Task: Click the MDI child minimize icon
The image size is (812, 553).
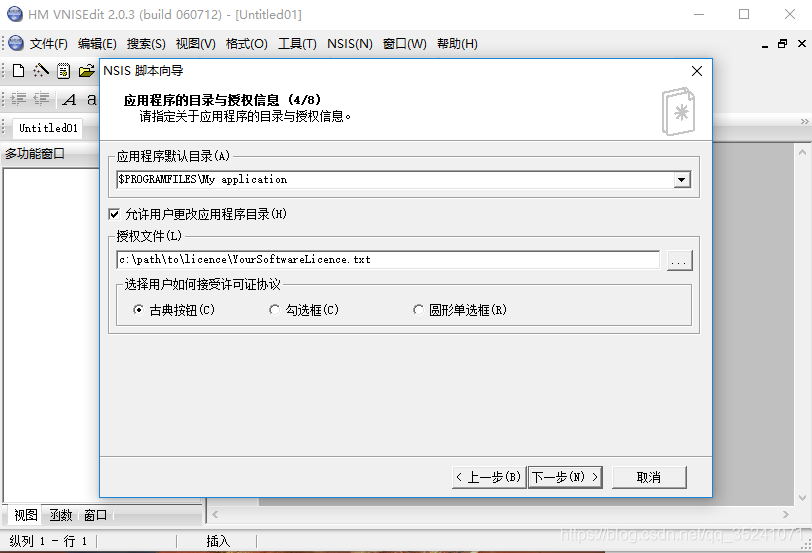Action: [765, 46]
